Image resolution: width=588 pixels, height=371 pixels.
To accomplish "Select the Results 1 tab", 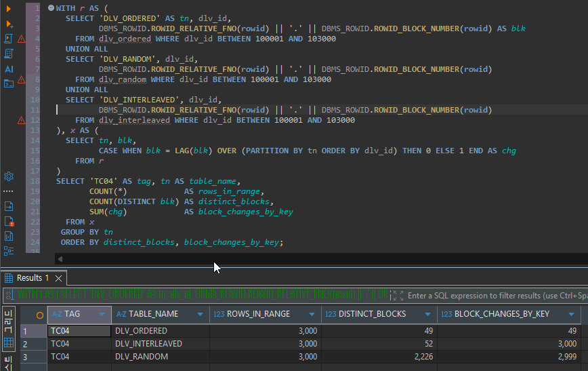I will tap(33, 278).
